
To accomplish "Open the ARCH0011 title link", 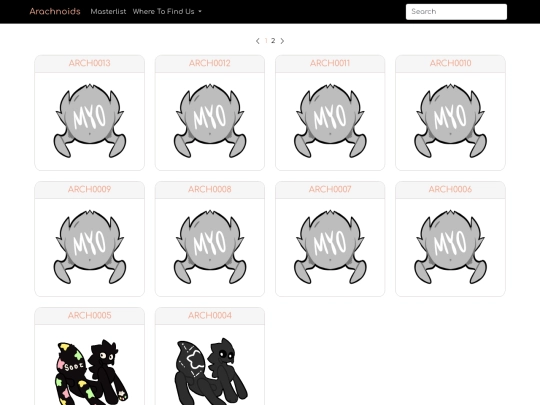I will click(x=330, y=63).
